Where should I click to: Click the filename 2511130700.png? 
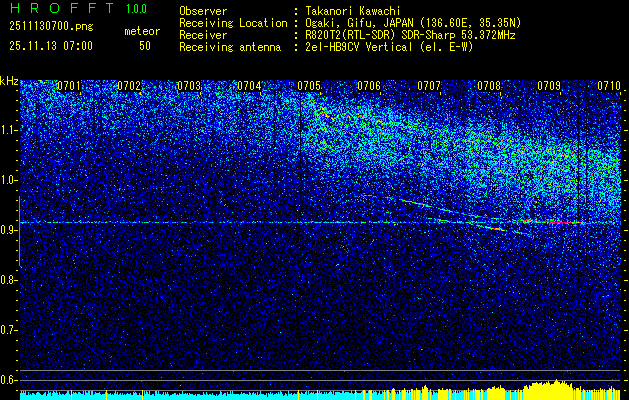(51, 27)
